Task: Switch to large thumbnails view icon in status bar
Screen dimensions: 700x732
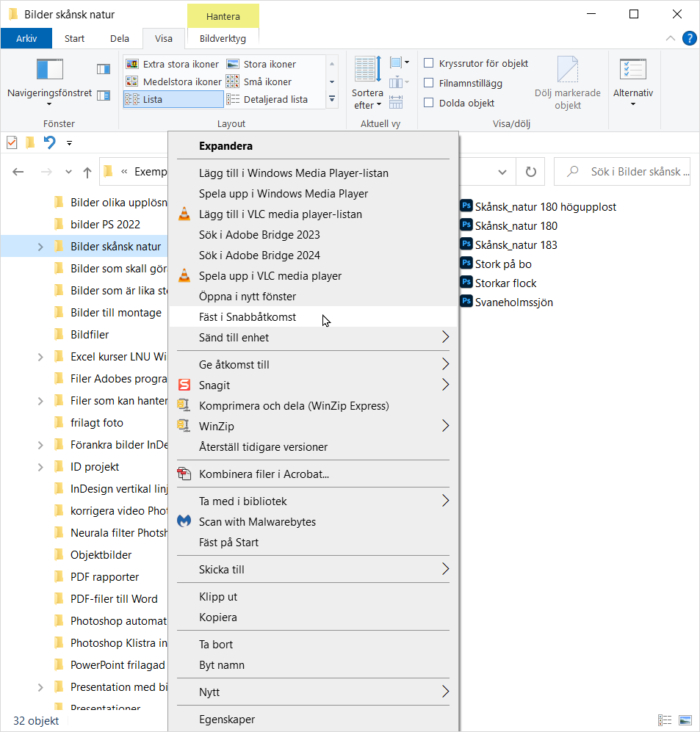Action: point(685,720)
